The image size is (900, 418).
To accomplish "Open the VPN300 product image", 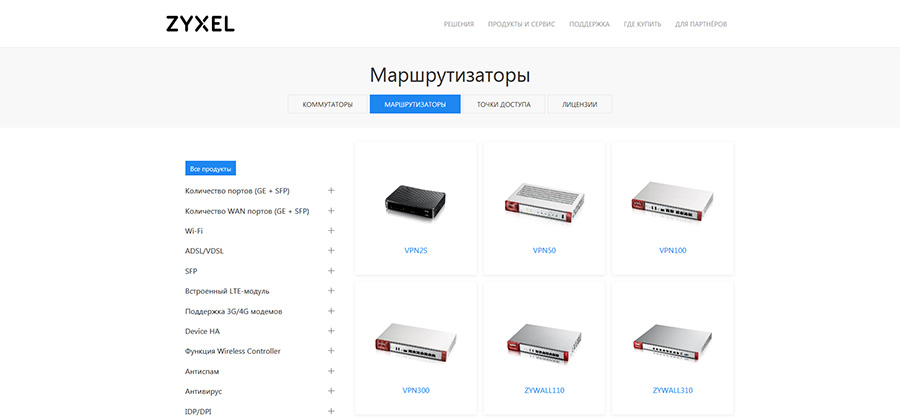I will 416,344.
